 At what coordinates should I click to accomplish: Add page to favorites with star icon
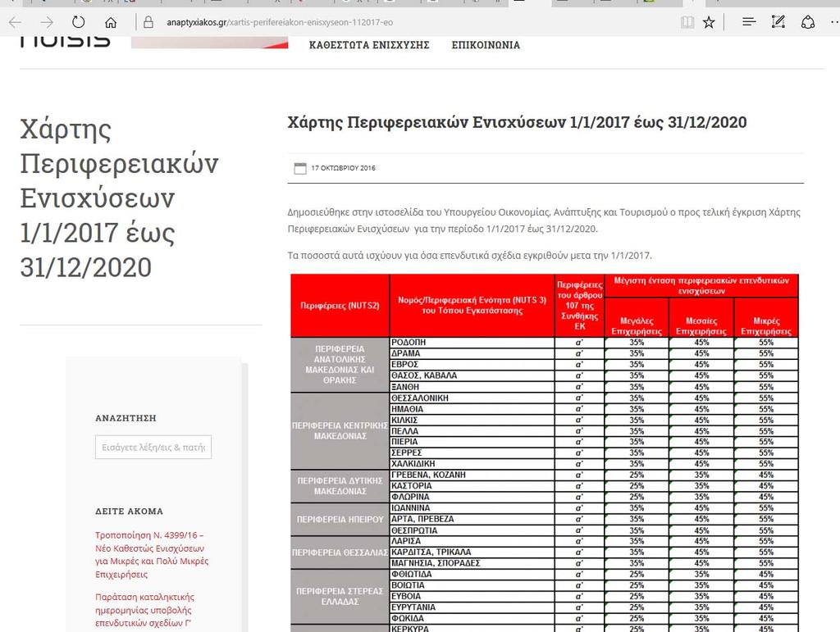709,22
